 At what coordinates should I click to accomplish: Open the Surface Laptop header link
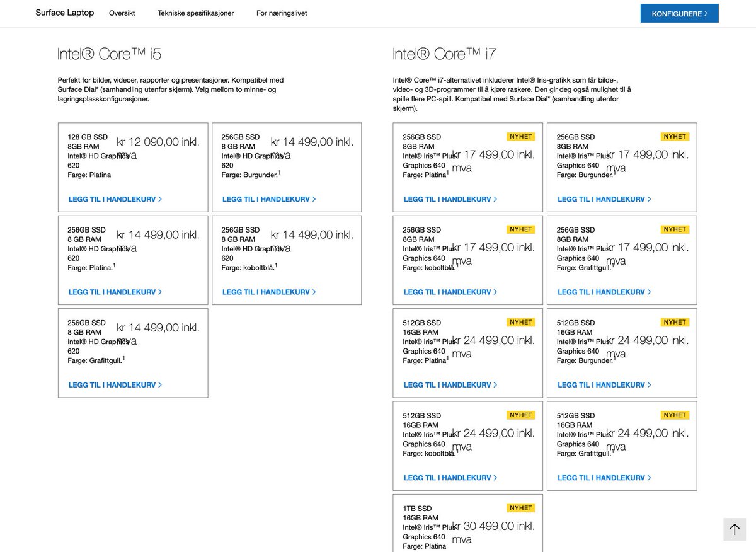(x=65, y=13)
